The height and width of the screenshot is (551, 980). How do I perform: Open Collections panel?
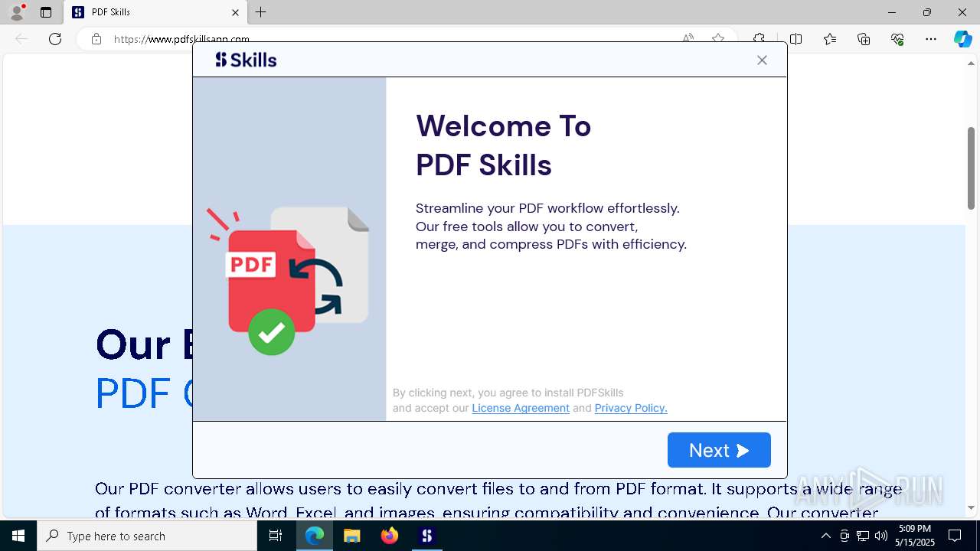[864, 39]
